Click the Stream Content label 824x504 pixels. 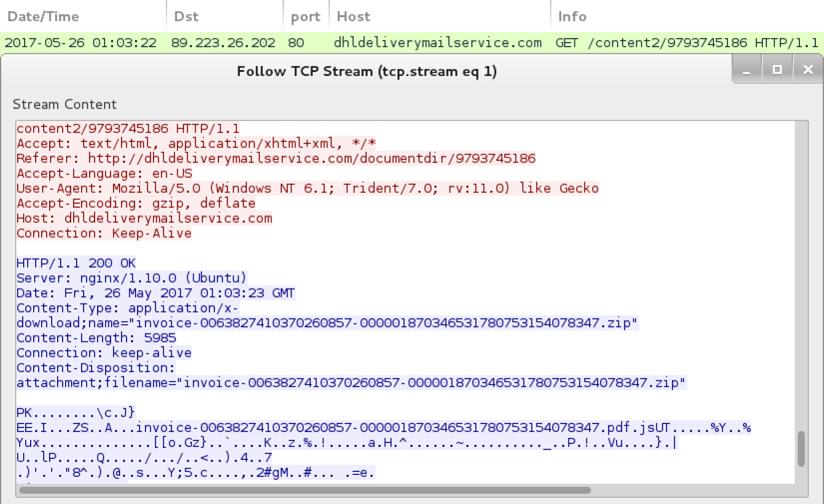(x=65, y=104)
